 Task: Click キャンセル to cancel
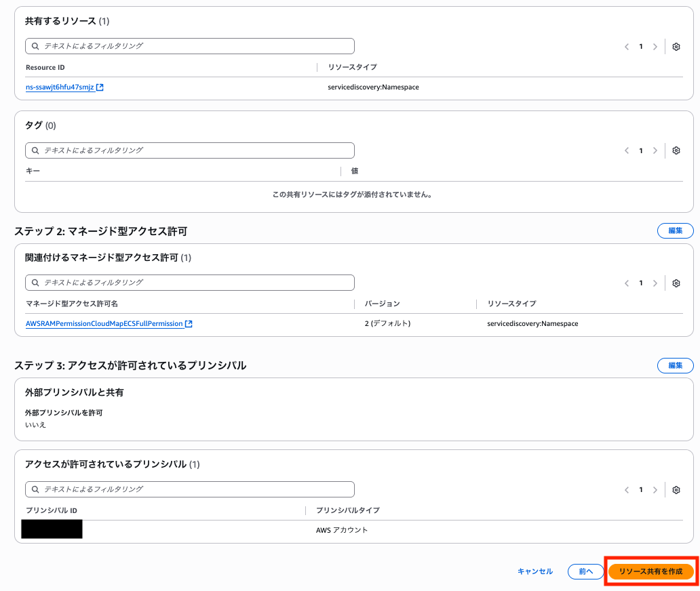[x=534, y=571]
